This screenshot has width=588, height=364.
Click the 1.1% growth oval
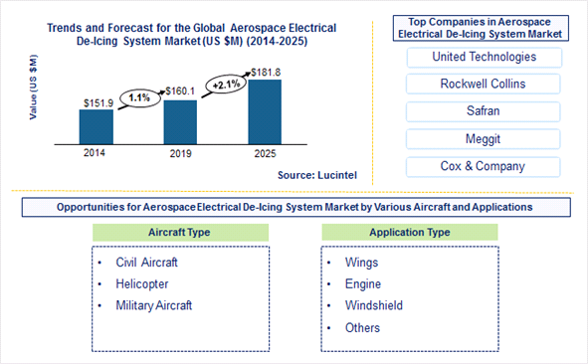[x=140, y=98]
